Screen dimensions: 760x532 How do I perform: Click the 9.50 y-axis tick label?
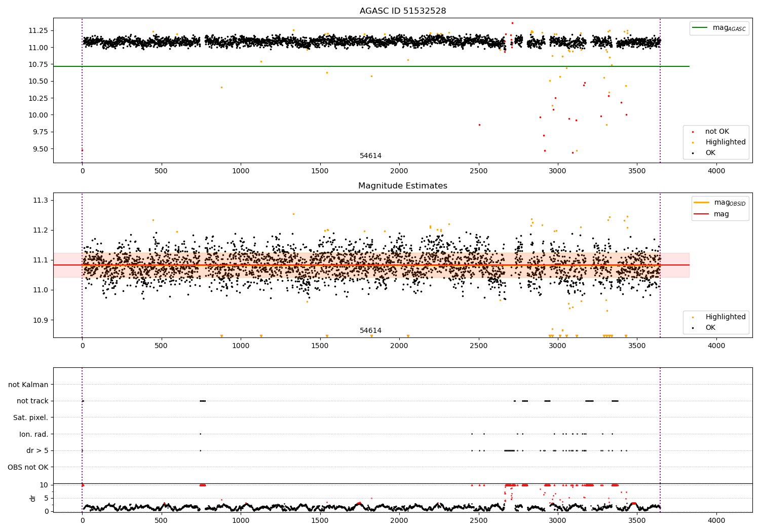pos(41,149)
